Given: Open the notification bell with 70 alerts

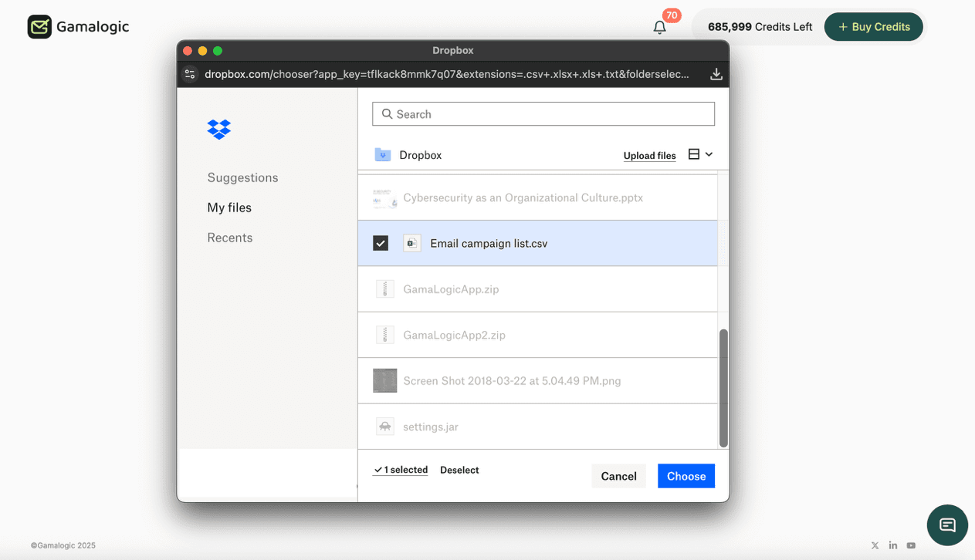Looking at the screenshot, I should 659,26.
